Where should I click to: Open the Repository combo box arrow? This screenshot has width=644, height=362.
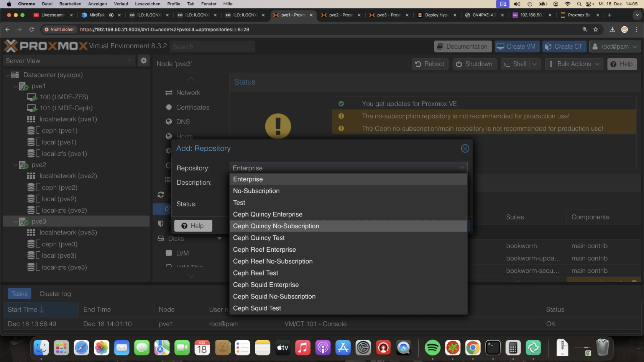[462, 168]
